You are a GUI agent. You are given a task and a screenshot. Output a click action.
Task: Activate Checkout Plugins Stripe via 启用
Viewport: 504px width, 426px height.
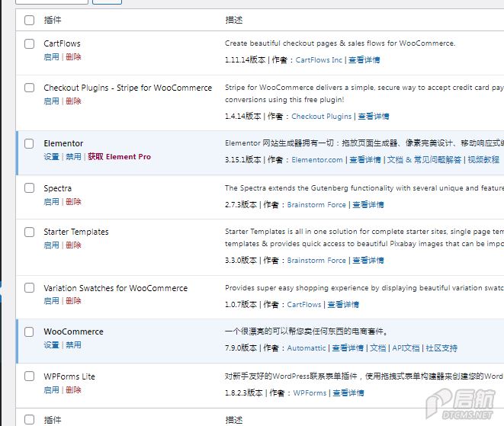[x=51, y=101]
